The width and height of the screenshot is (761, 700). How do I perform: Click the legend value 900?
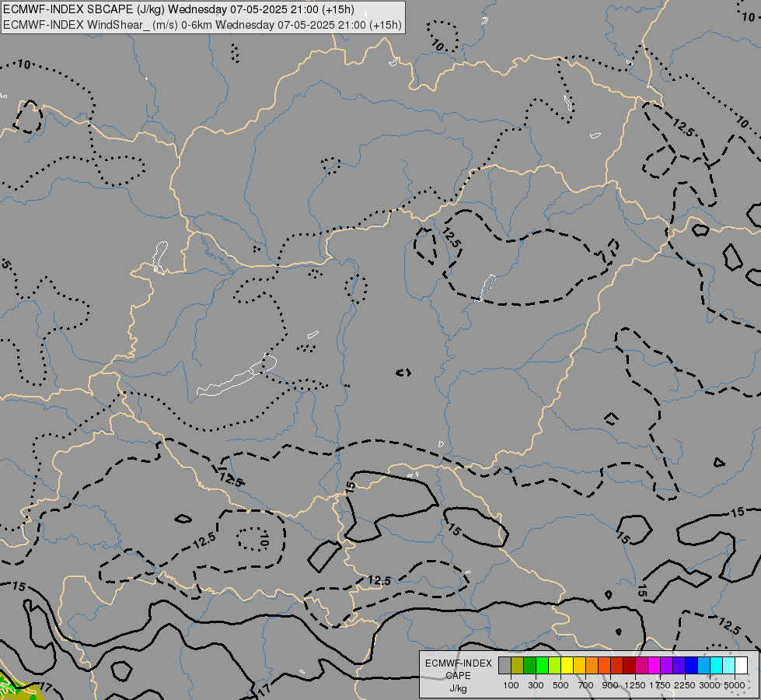(610, 685)
